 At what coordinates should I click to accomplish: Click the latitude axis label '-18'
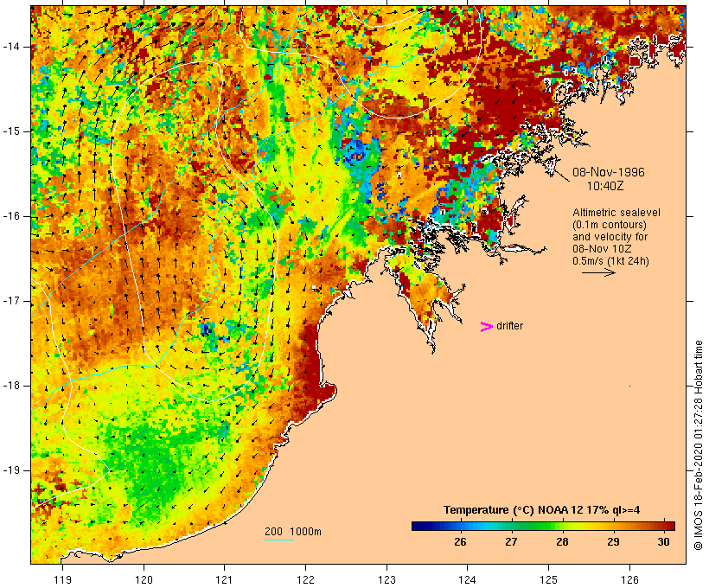coord(11,386)
